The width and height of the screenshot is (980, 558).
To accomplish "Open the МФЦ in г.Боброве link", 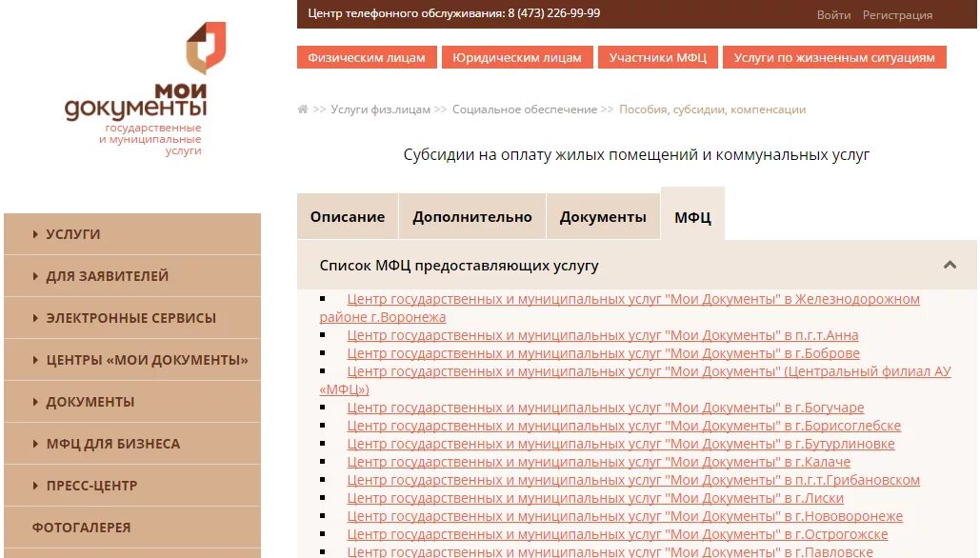I will pos(603,353).
